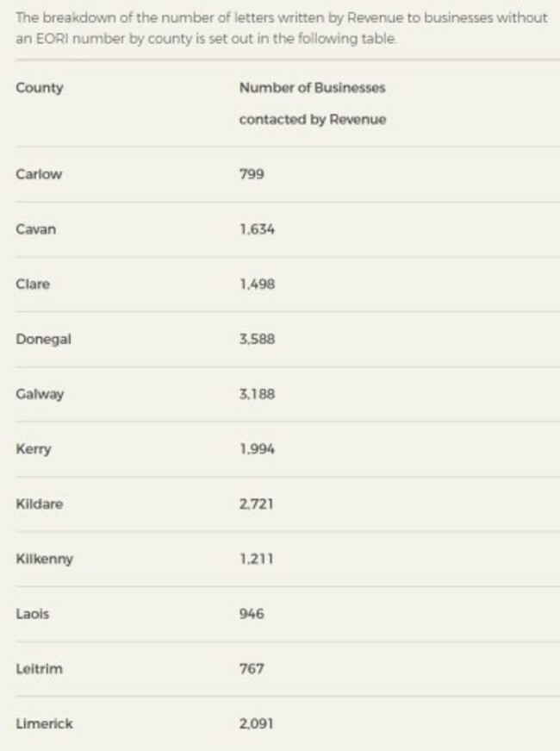Click the Clare county cell

[33, 285]
